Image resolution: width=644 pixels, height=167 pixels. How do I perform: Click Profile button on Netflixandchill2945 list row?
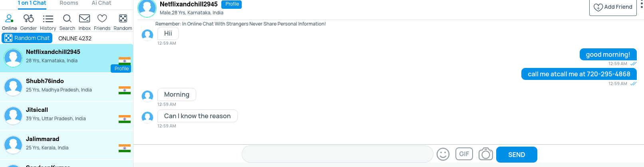point(121,68)
